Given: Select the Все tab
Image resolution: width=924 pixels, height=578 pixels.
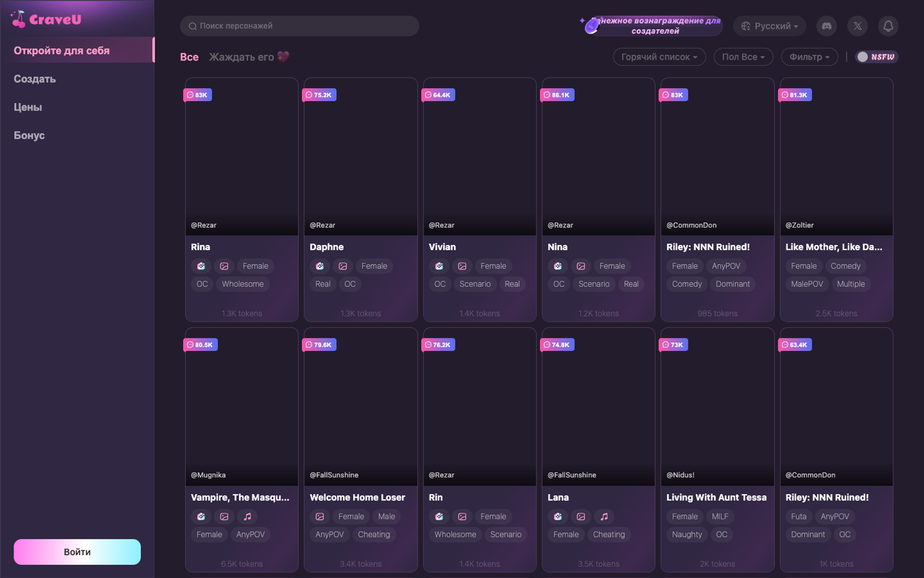Looking at the screenshot, I should coord(189,57).
